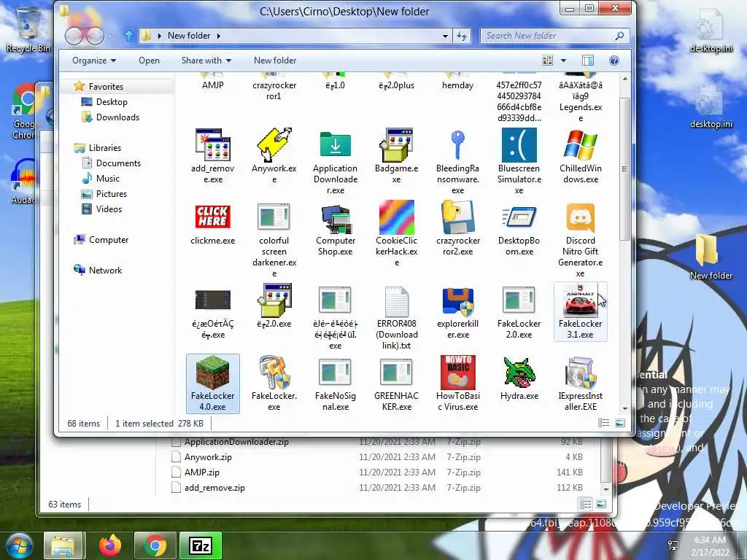
Task: Click the Search New folder field
Action: 554,36
